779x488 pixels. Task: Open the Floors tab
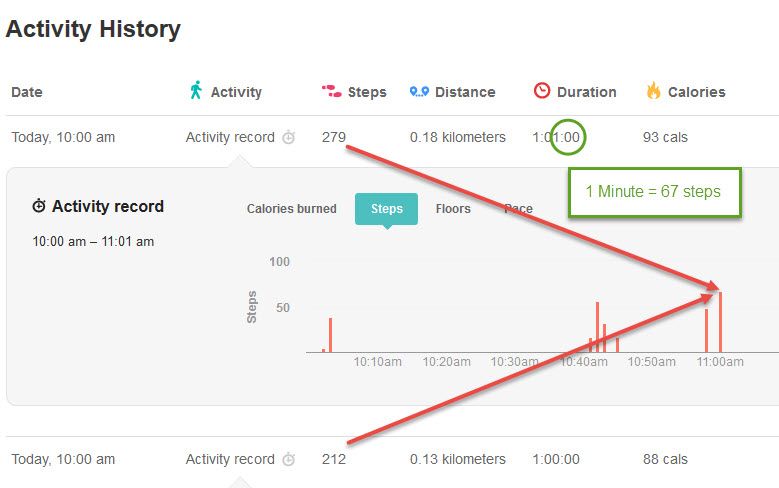pos(453,209)
